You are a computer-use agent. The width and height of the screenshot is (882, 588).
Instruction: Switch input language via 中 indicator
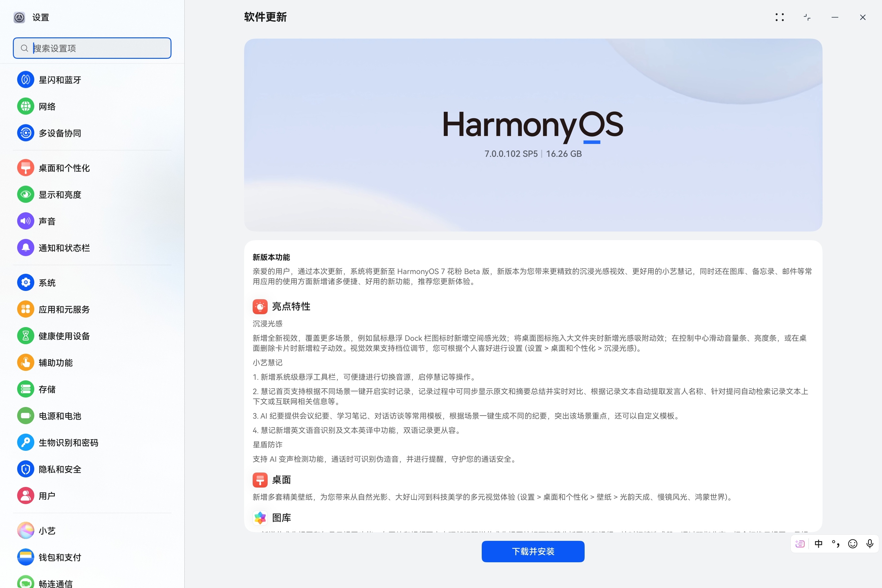(818, 544)
